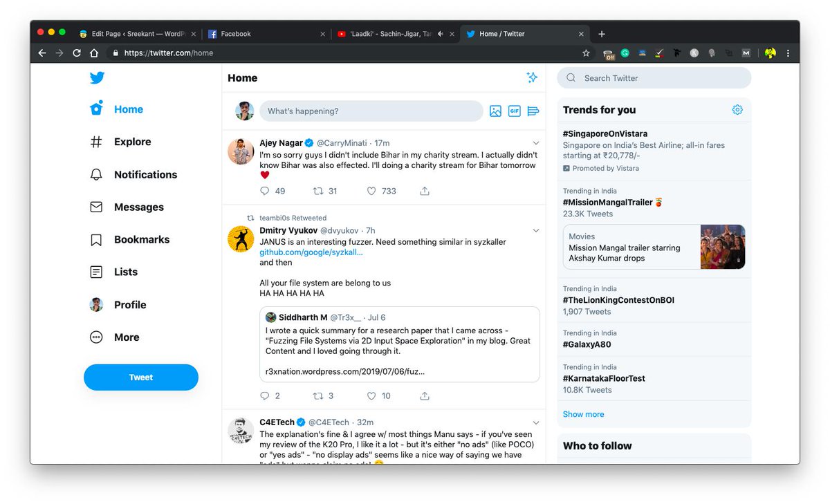
Task: Open the Home navigation item
Action: point(116,109)
